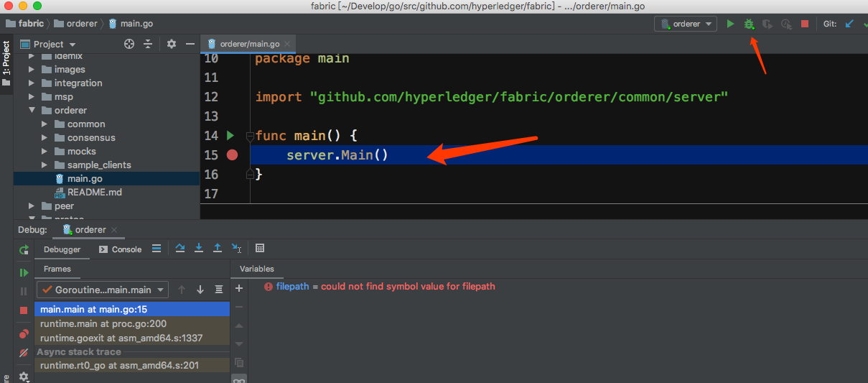The height and width of the screenshot is (383, 868).
Task: Open debug settings gear in the sidebar
Action: click(24, 376)
